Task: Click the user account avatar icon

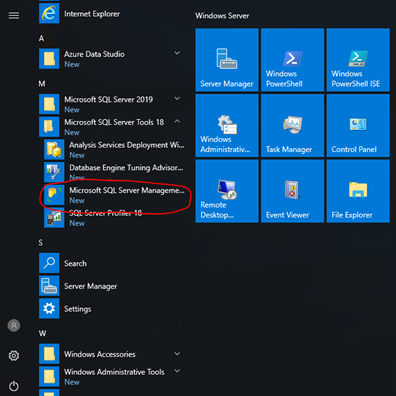Action: coord(14,325)
